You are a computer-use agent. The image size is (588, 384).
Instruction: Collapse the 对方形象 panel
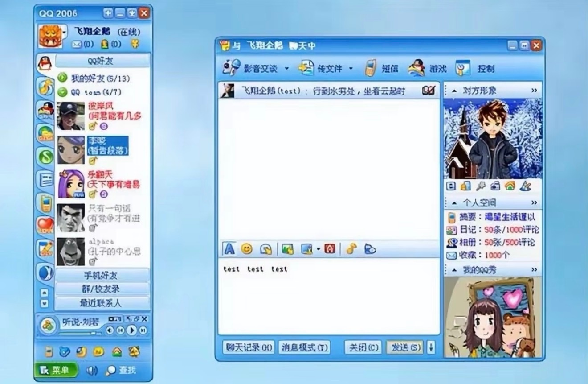454,91
